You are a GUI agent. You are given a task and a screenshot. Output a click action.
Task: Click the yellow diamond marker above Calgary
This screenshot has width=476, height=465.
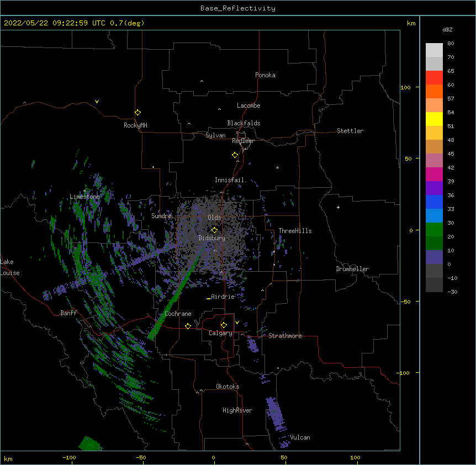pos(224,325)
